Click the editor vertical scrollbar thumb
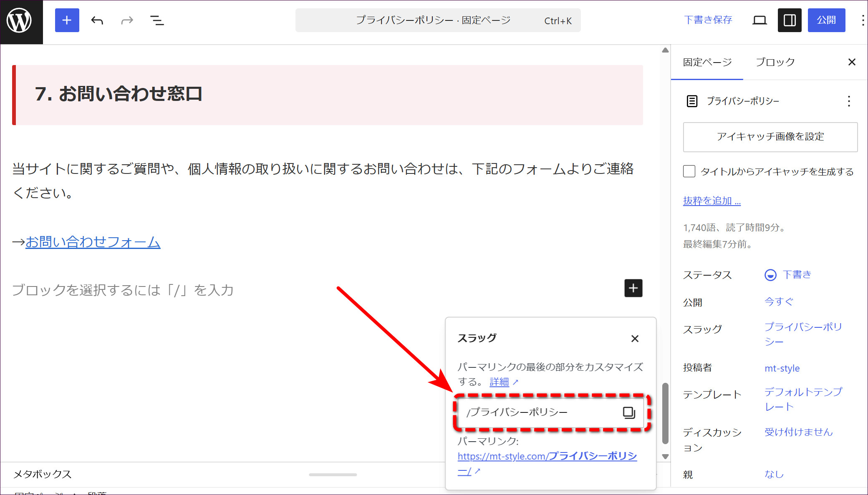The image size is (868, 495). point(665,414)
